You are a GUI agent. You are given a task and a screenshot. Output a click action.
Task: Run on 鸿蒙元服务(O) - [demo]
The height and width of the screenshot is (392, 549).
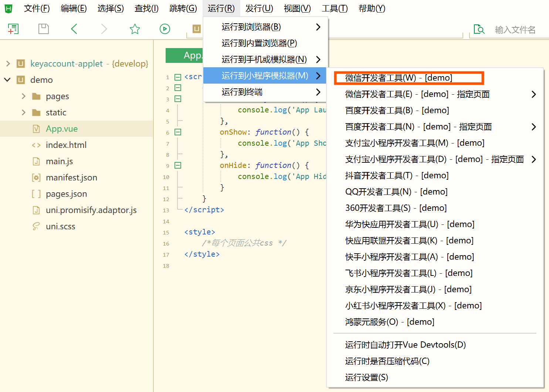(x=435, y=322)
